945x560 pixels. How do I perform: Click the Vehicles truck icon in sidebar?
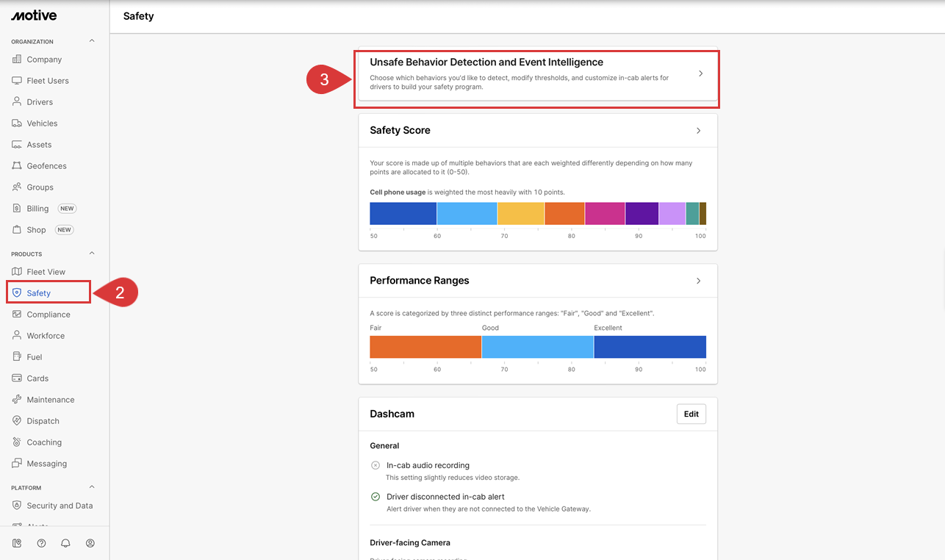tap(17, 123)
